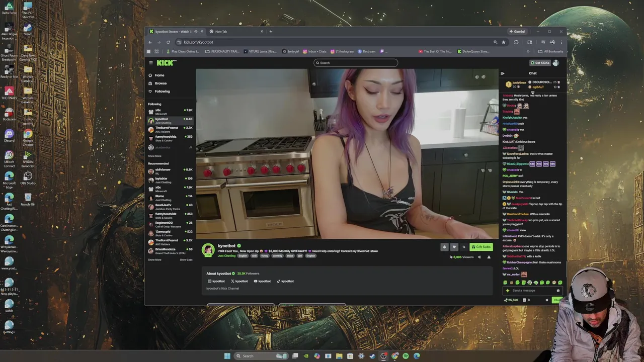Click the Get KICKs button
This screenshot has height=362, width=644.
coord(540,63)
